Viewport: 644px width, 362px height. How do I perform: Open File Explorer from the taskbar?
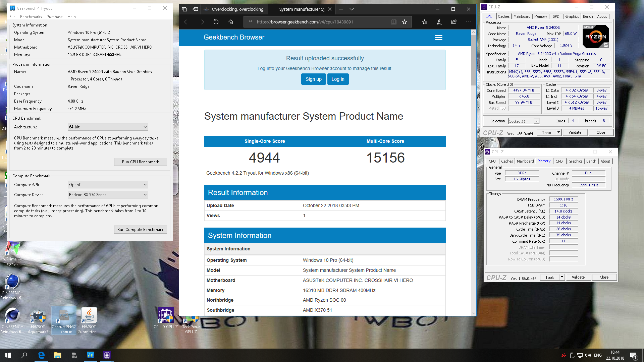(58, 355)
